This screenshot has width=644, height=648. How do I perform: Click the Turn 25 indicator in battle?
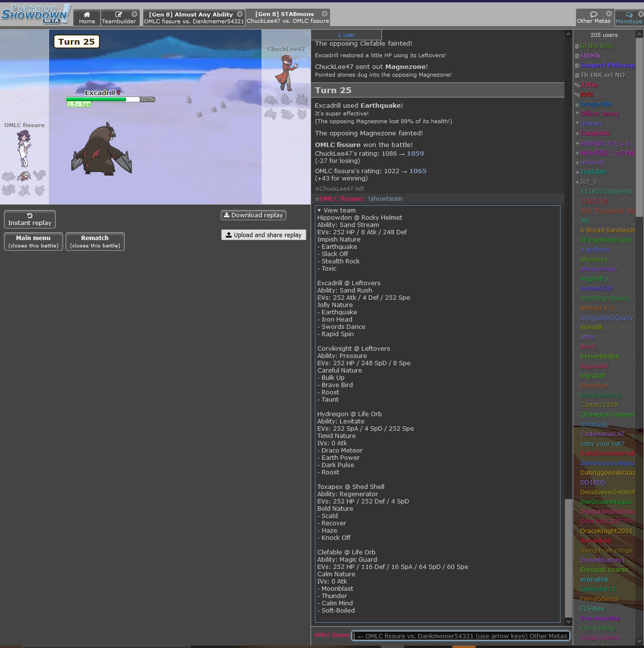pos(77,42)
